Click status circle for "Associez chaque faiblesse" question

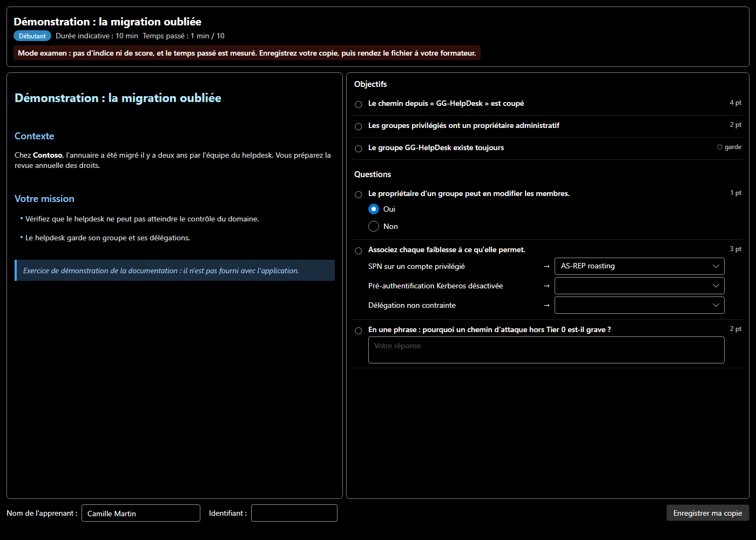pyautogui.click(x=359, y=251)
